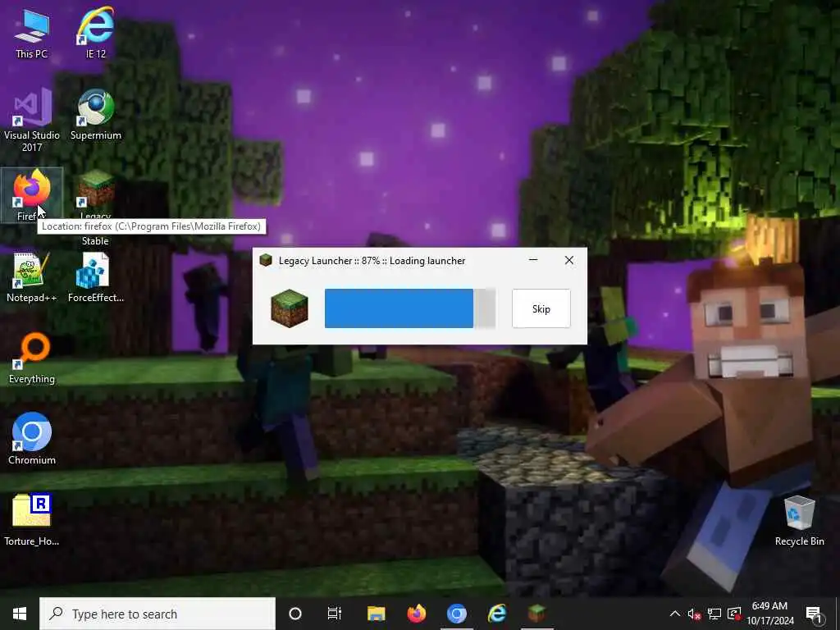This screenshot has width=840, height=630.
Task: Close the Legacy Launcher loading window
Action: pos(569,260)
